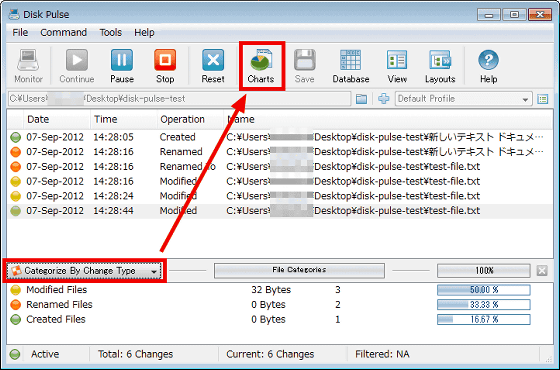560x370 pixels.
Task: Close the Disk Pulse window
Action: (x=540, y=15)
